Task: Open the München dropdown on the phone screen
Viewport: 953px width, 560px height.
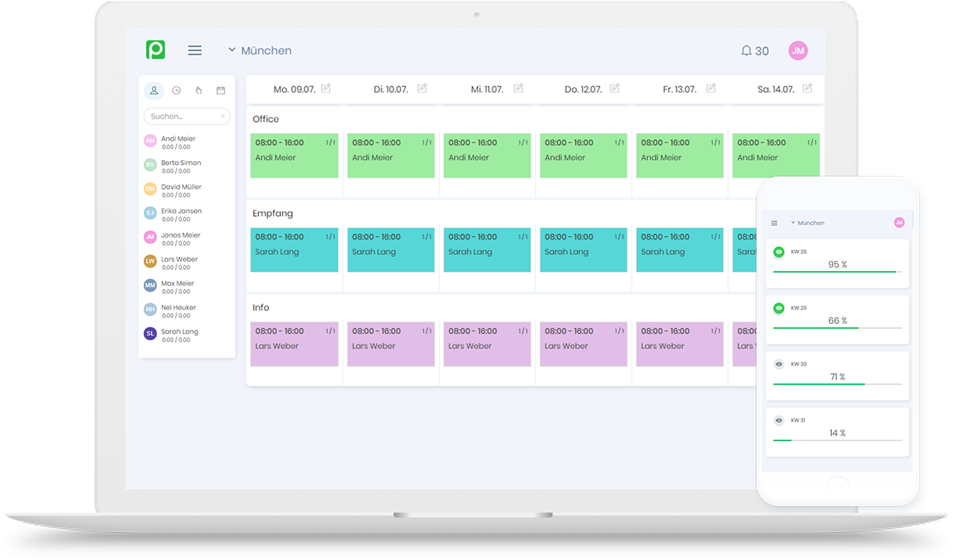Action: (x=809, y=223)
